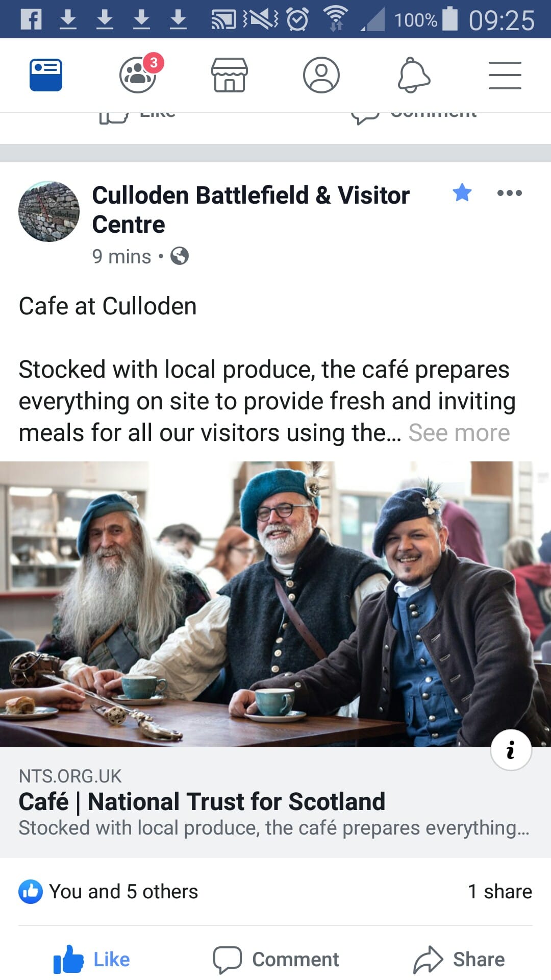Image resolution: width=551 pixels, height=980 pixels.
Task: Open the hamburger main menu
Action: tap(505, 75)
